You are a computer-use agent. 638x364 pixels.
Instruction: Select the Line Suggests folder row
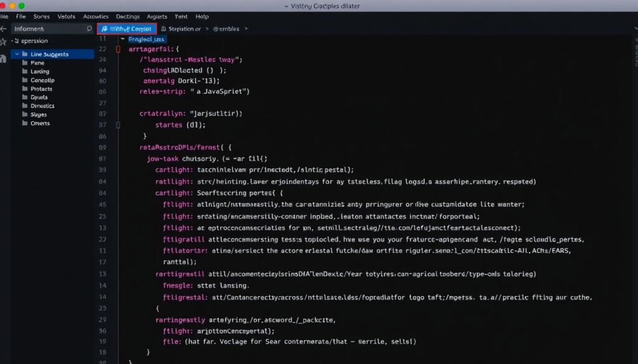tap(52, 54)
